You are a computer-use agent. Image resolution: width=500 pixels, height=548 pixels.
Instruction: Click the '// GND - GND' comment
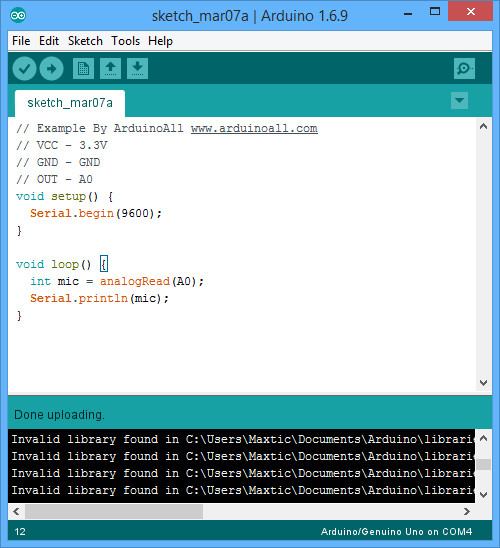click(x=58, y=162)
